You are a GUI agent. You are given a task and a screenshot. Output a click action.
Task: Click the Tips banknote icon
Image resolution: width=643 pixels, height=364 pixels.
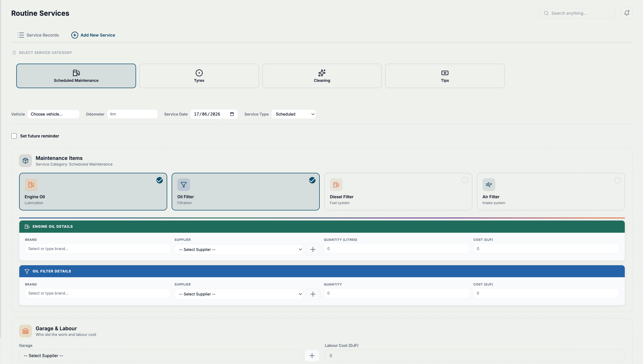[x=445, y=73]
